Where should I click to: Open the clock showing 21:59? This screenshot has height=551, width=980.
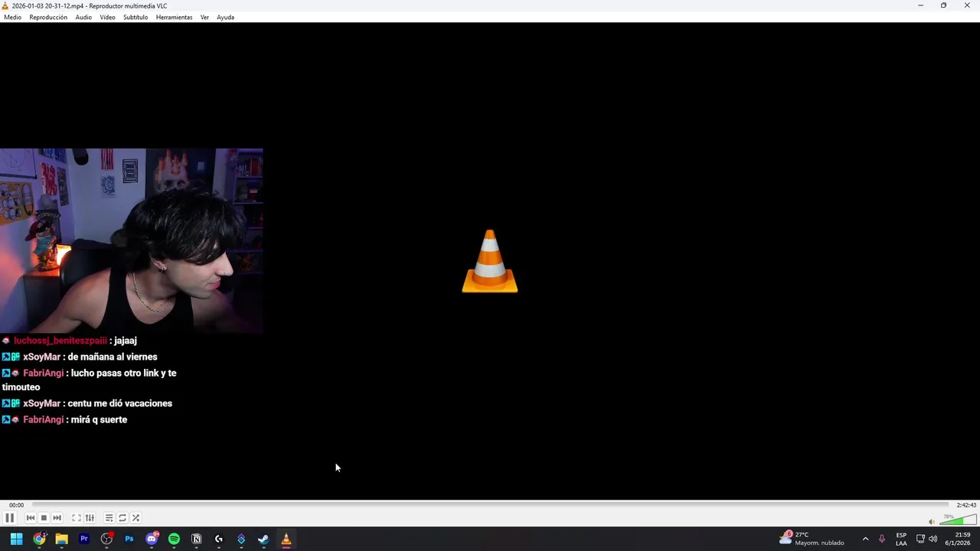tap(958, 539)
